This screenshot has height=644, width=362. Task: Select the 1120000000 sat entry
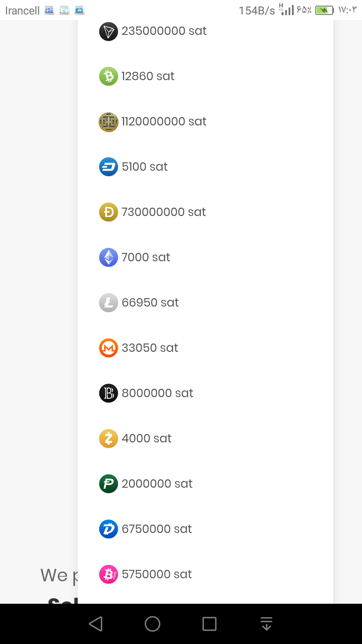tap(164, 121)
